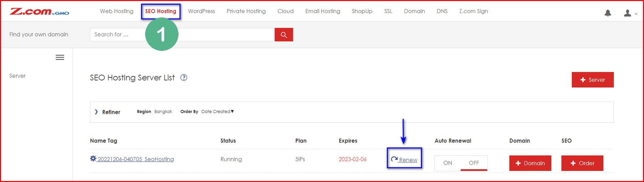Image resolution: width=644 pixels, height=182 pixels.
Task: Click the + Order SEO button
Action: (x=582, y=163)
